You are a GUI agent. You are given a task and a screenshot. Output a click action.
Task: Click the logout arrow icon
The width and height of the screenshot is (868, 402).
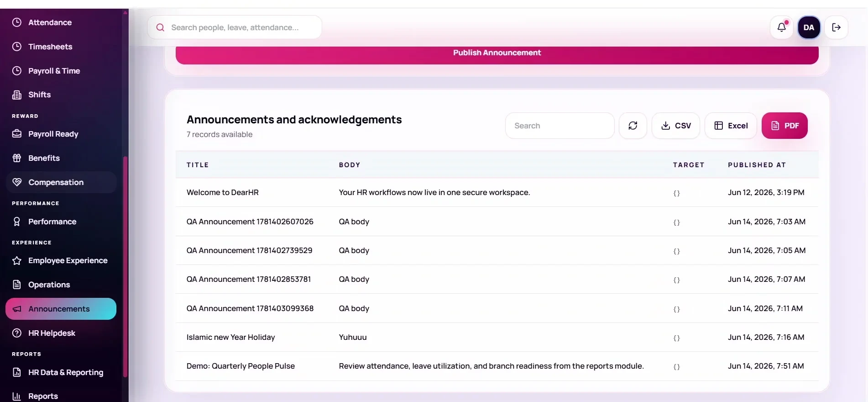coord(836,27)
